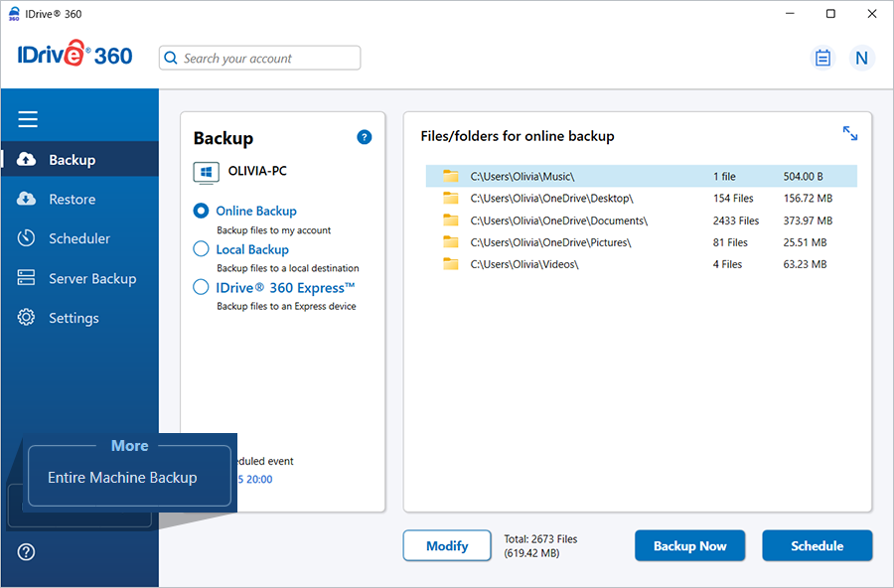Select Entire Machine Backup from More popup

point(122,478)
